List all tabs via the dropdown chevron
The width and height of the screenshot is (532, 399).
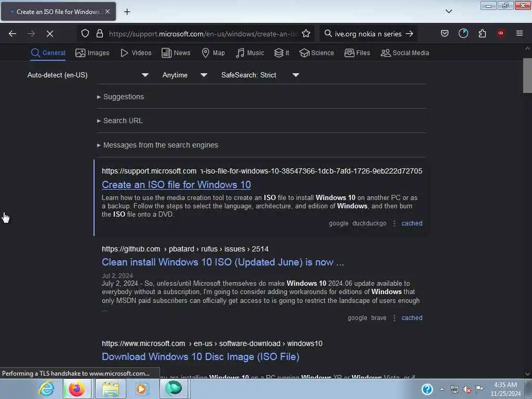coord(448,11)
